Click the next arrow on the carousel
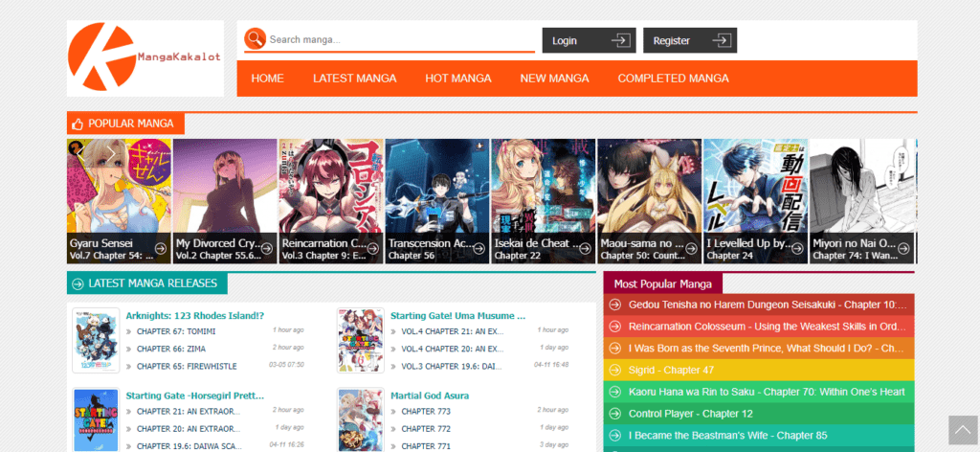 click(x=111, y=153)
